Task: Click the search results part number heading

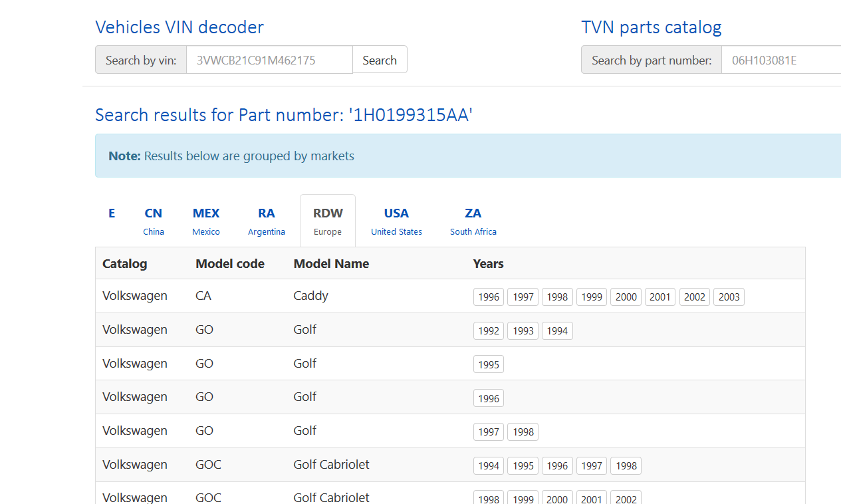Action: click(284, 115)
